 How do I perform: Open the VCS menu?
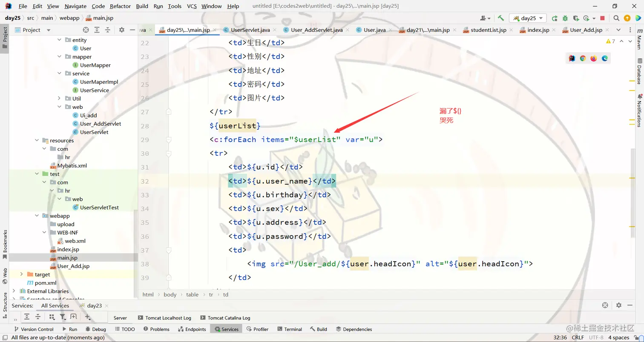(x=192, y=6)
